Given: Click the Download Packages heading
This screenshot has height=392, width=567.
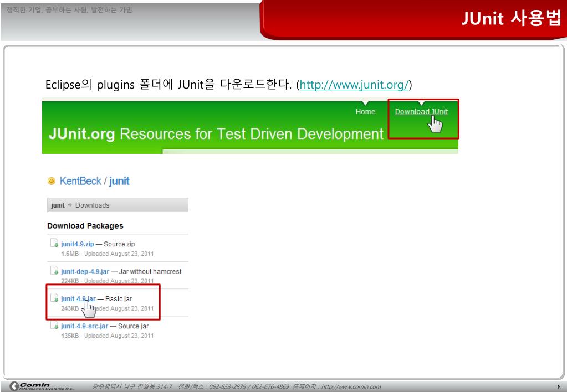Looking at the screenshot, I should click(85, 226).
